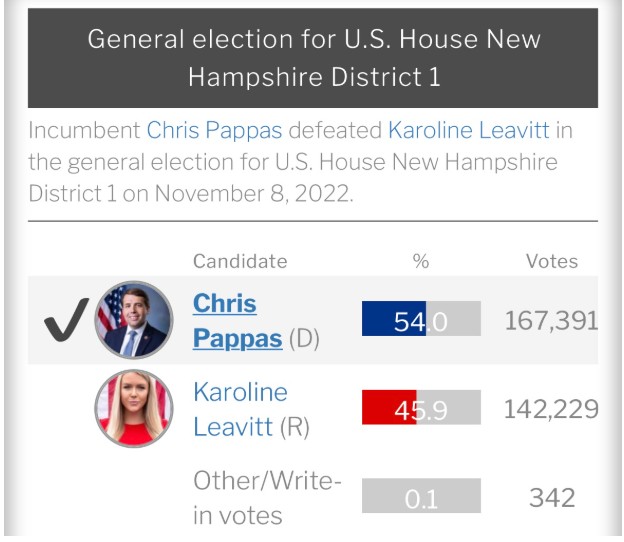Image resolution: width=624 pixels, height=542 pixels.
Task: Open Karoline Leavitt circular profile photo
Action: tap(134, 409)
